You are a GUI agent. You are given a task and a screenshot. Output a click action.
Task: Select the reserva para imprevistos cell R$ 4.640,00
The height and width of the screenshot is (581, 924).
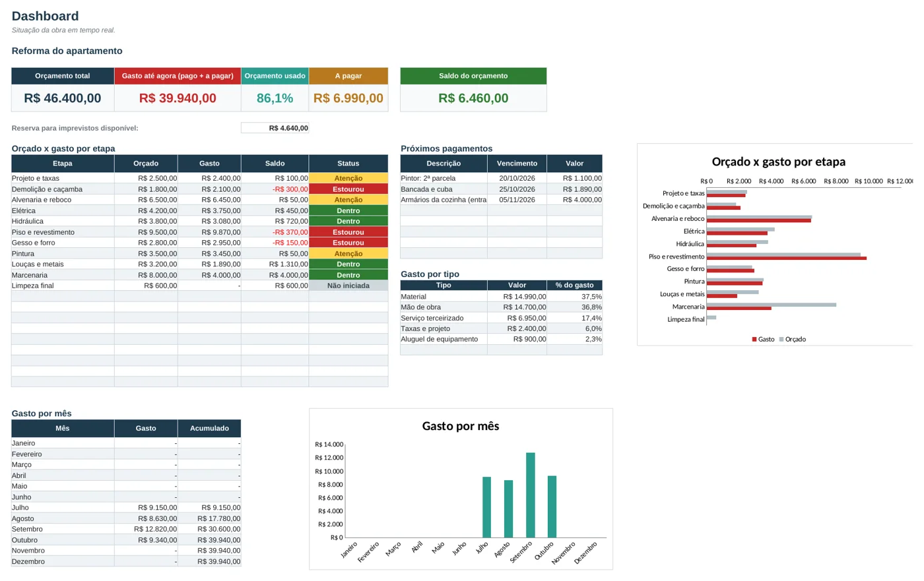275,128
